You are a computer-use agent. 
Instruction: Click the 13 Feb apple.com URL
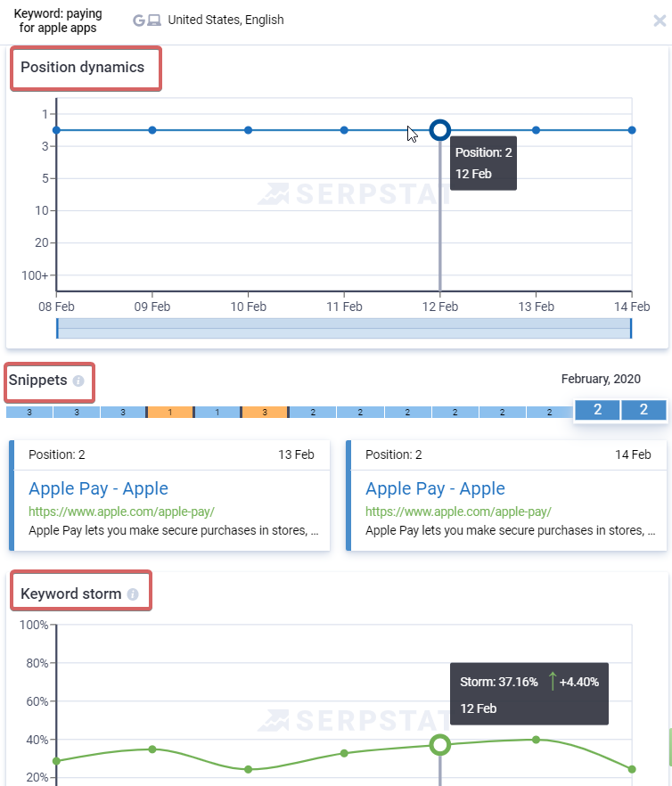(x=121, y=512)
